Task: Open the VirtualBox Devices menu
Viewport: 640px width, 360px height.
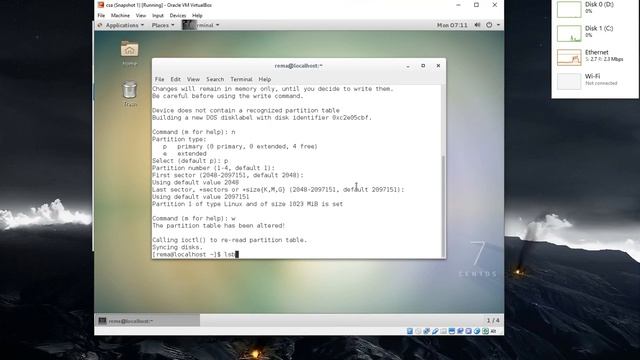Action: 178,16
